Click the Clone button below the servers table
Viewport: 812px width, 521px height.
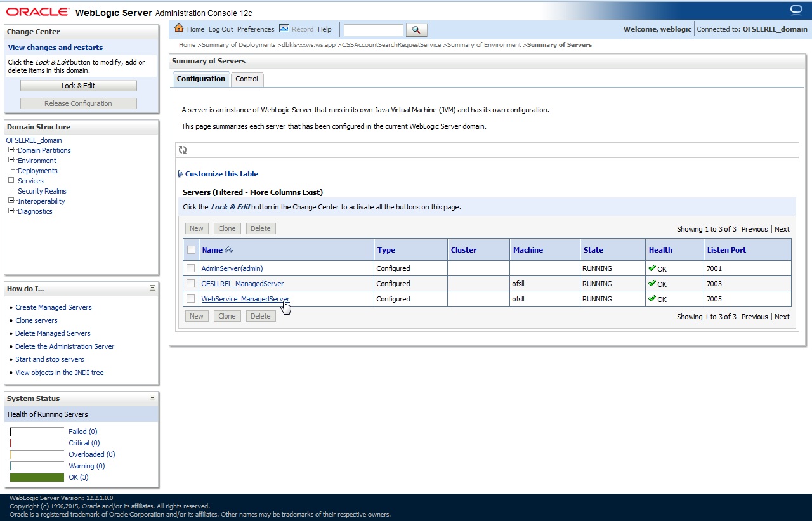pyautogui.click(x=227, y=316)
